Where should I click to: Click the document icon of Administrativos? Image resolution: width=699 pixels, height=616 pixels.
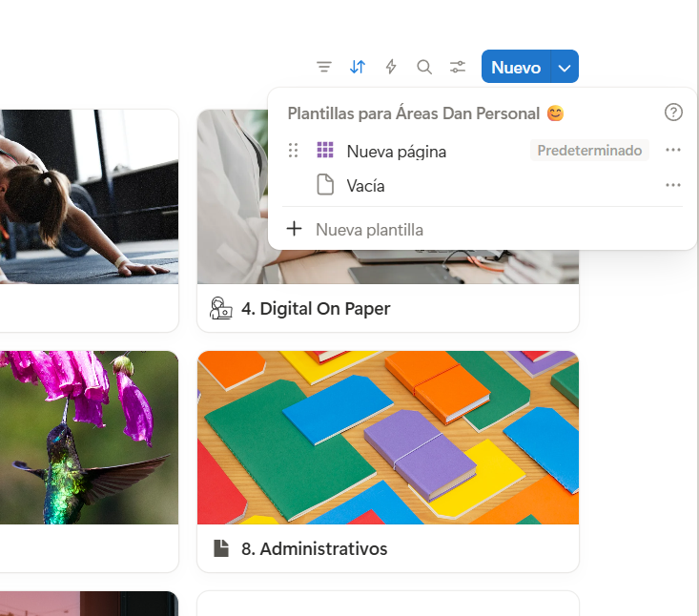coord(221,548)
